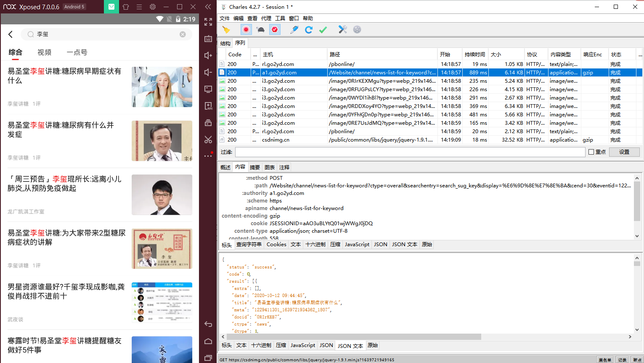This screenshot has height=363, width=644.
Task: Switch to the 序列 tab
Action: pyautogui.click(x=240, y=43)
